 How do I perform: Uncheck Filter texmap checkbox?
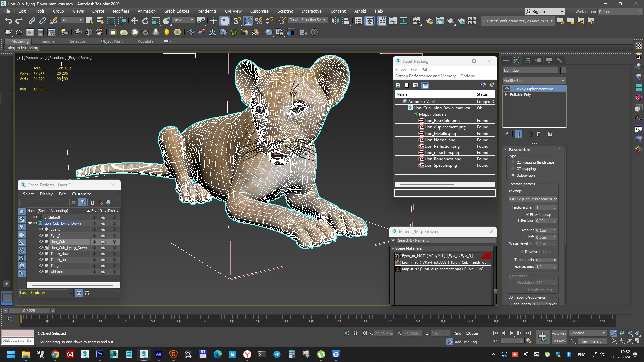tap(528, 215)
